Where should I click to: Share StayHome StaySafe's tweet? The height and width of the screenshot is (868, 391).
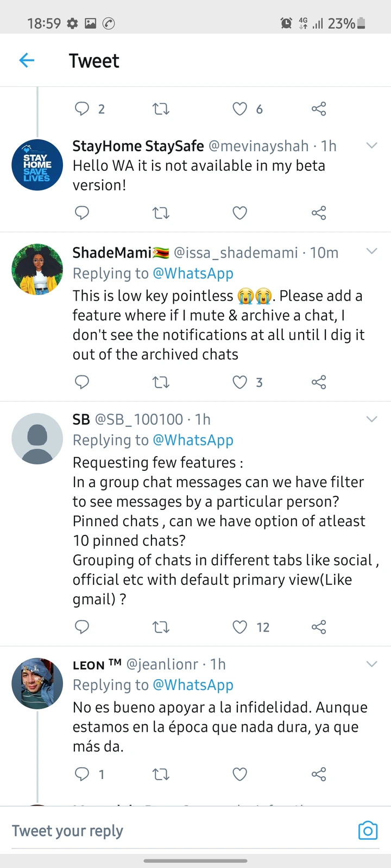pos(319,213)
